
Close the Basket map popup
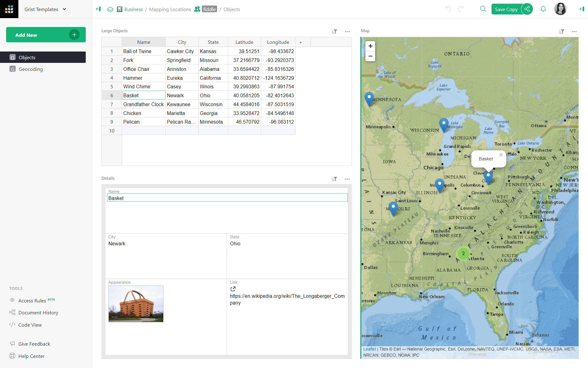pos(501,155)
